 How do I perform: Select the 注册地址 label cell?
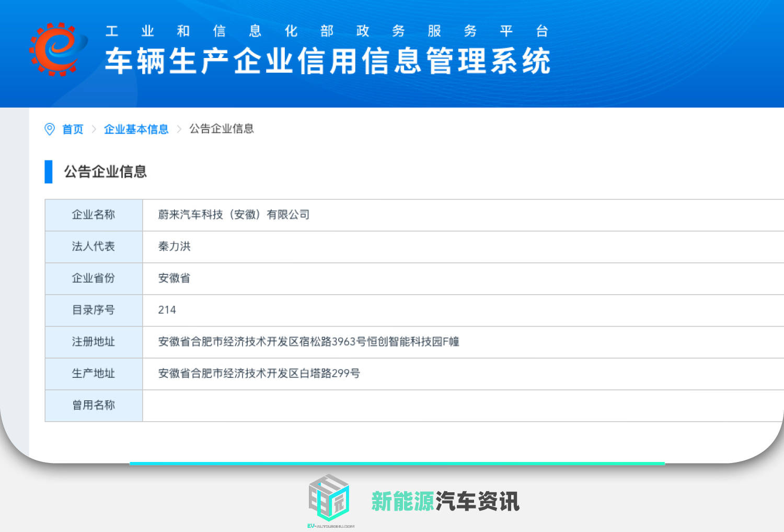(94, 342)
